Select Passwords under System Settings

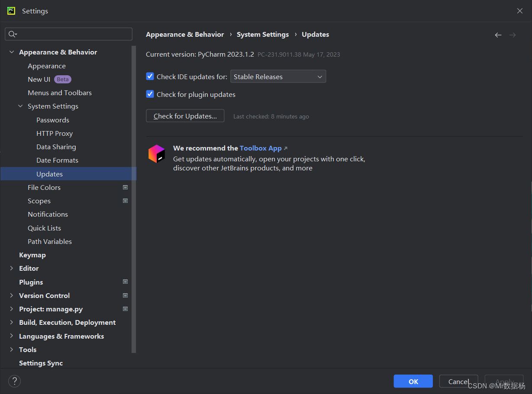coord(53,120)
